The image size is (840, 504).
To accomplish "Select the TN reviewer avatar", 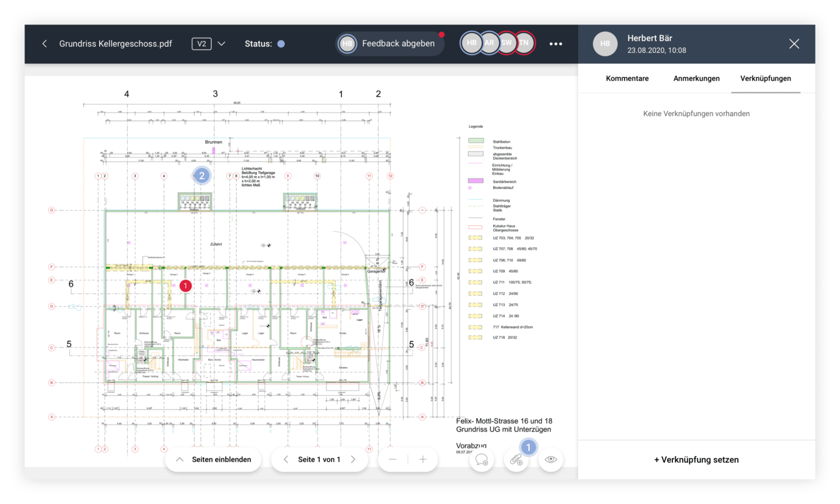I will pos(524,43).
